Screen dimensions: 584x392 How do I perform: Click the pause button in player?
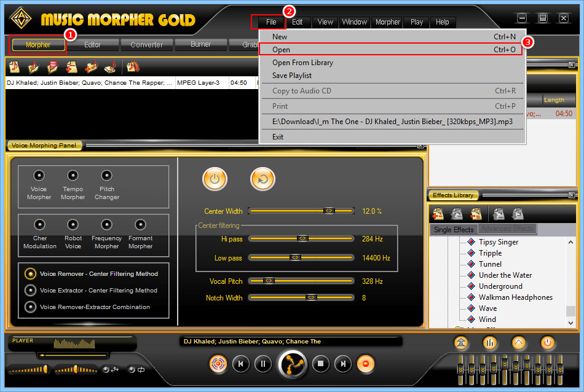(263, 364)
